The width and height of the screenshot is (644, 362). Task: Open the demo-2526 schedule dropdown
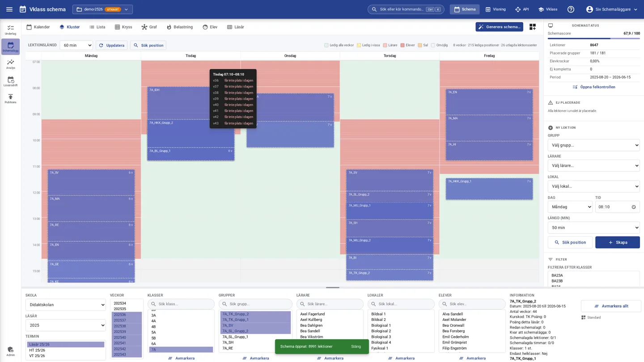pyautogui.click(x=102, y=9)
